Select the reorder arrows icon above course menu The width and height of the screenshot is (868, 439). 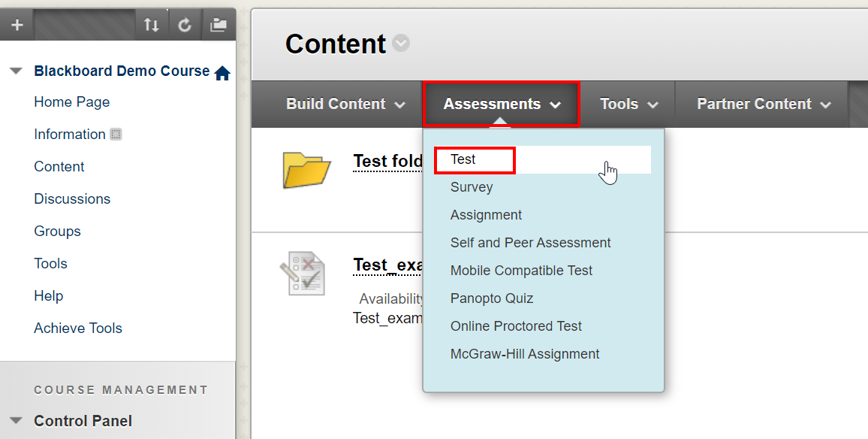pos(152,24)
